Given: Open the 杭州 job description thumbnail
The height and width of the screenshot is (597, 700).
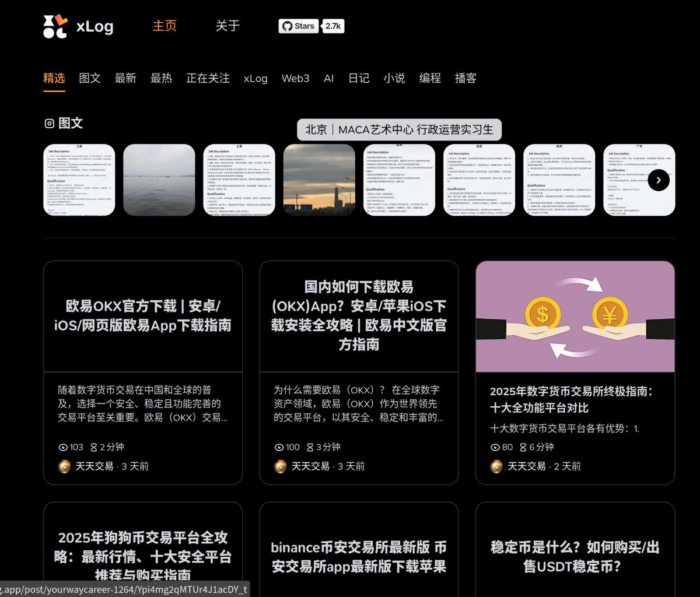Looking at the screenshot, I should click(559, 180).
